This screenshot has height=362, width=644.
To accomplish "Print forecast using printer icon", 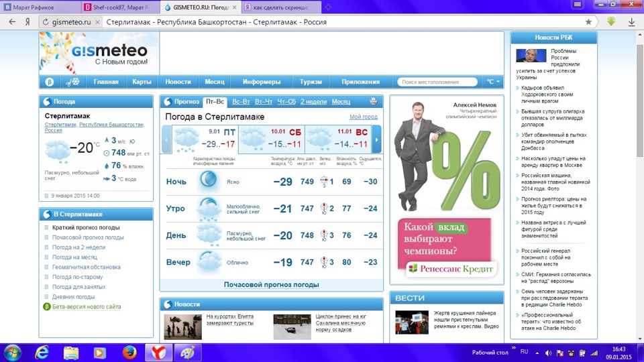I will tap(373, 101).
